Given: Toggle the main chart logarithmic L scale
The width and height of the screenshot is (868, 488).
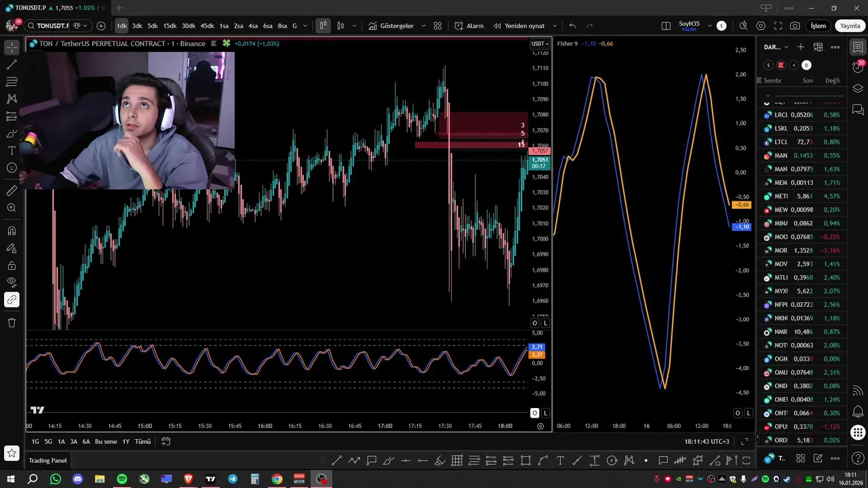Looking at the screenshot, I should point(545,323).
